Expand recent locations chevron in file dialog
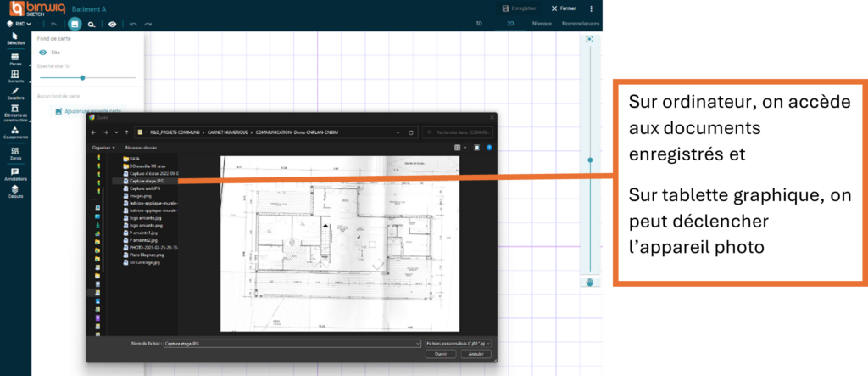868x376 pixels. pos(115,132)
